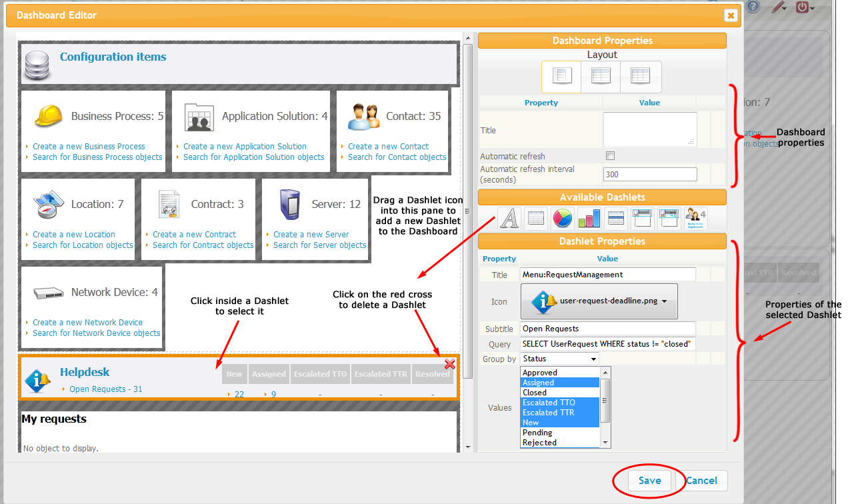Delete the Helpdesk dashlet via red cross
The image size is (856, 504).
pyautogui.click(x=449, y=364)
